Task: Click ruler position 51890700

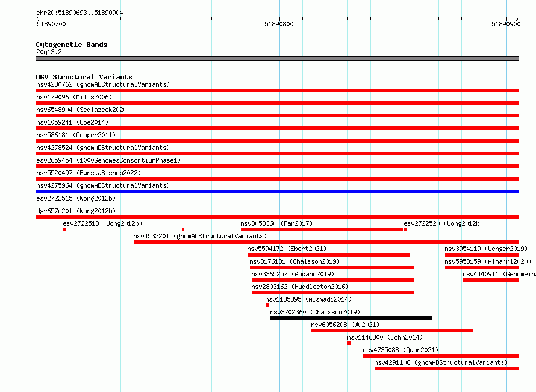Action: pyautogui.click(x=51, y=24)
